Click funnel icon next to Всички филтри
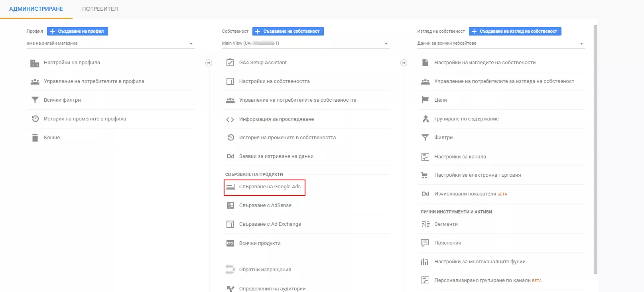The image size is (644, 292). point(35,100)
